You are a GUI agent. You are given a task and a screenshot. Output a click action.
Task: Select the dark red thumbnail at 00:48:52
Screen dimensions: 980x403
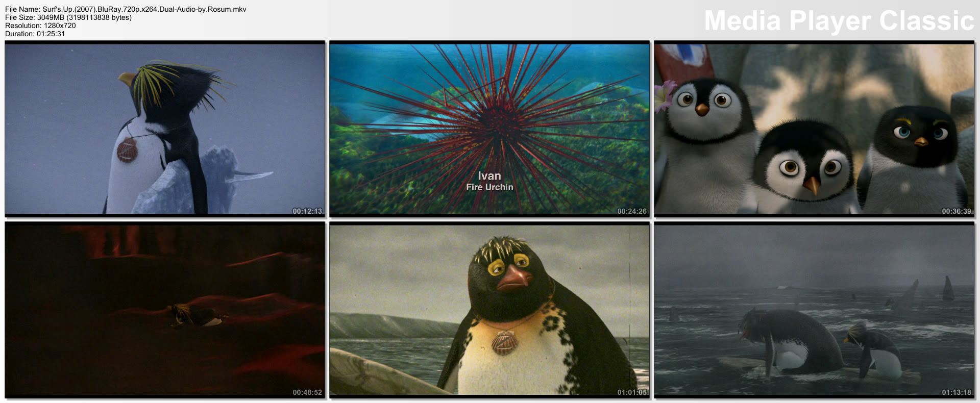coord(165,310)
